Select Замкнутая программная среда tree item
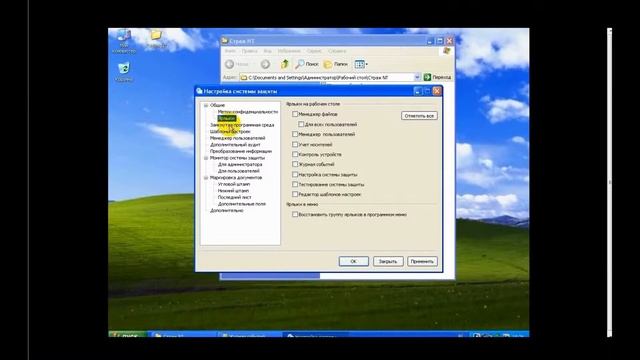The width and height of the screenshot is (640, 360). (242, 125)
